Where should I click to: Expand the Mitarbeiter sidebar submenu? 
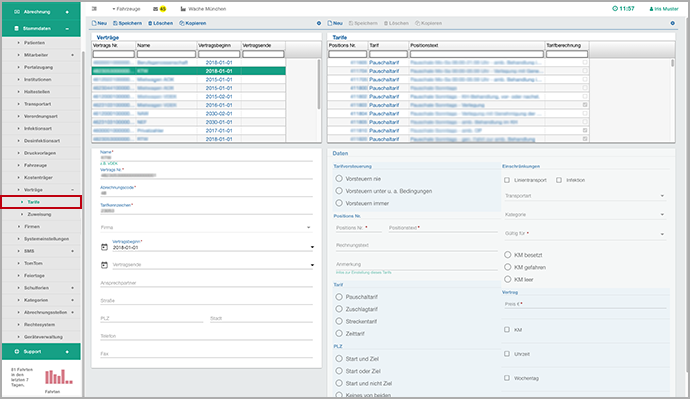click(73, 55)
